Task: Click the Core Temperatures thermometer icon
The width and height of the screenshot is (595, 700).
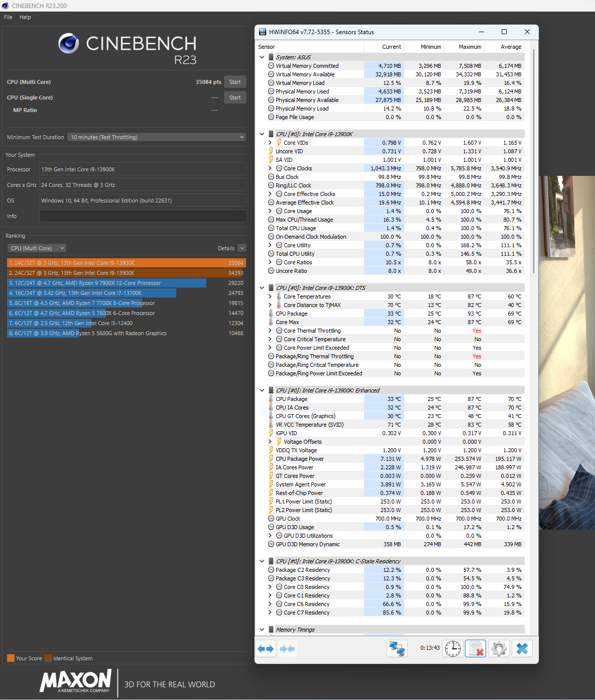Action: 279,296
